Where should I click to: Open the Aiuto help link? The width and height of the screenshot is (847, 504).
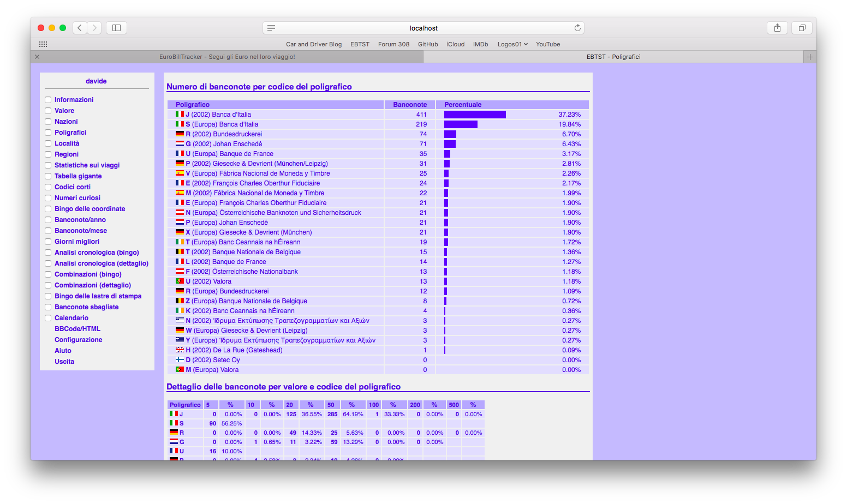point(63,351)
